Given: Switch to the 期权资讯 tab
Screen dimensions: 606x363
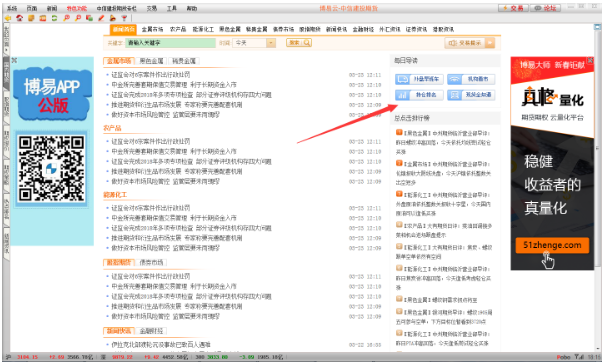Looking at the screenshot, I should (x=443, y=29).
